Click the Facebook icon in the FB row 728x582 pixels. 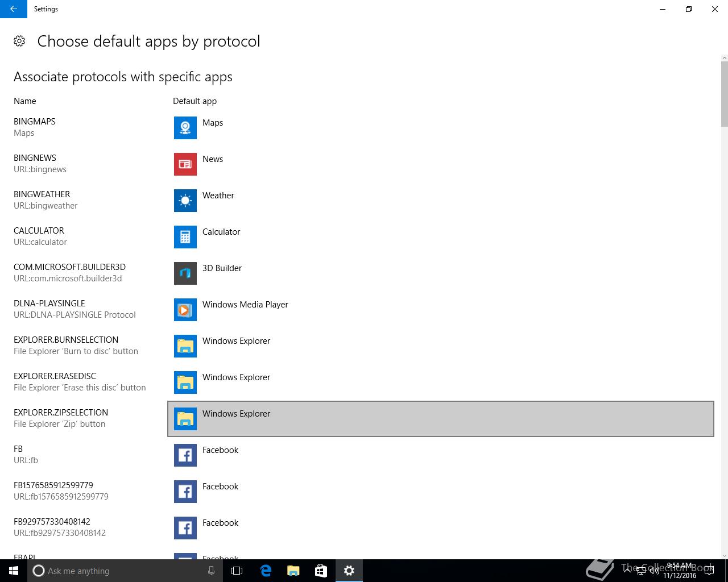185,455
